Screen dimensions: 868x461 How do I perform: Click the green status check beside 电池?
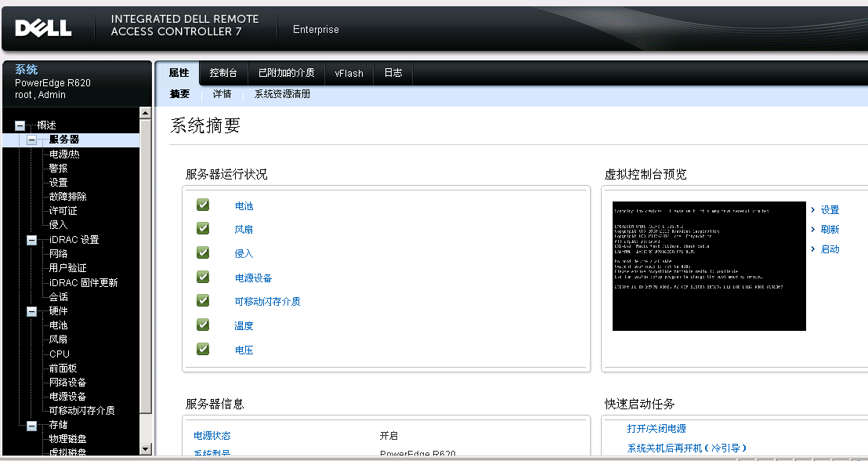203,205
